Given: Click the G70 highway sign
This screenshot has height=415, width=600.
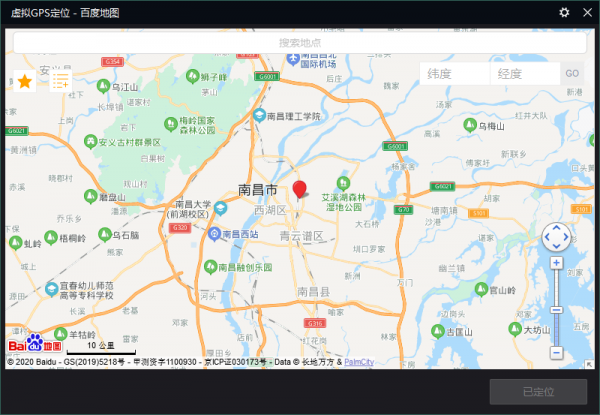Looking at the screenshot, I should [x=403, y=210].
